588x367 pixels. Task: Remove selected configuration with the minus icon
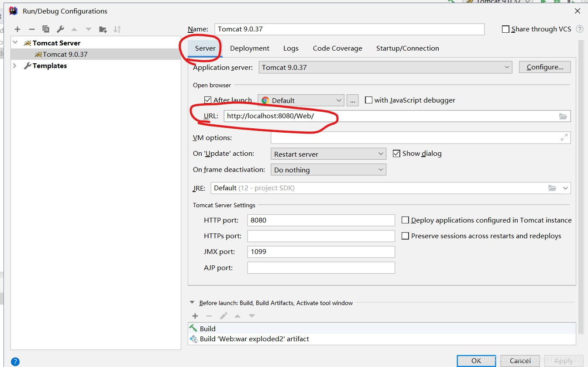(31, 29)
